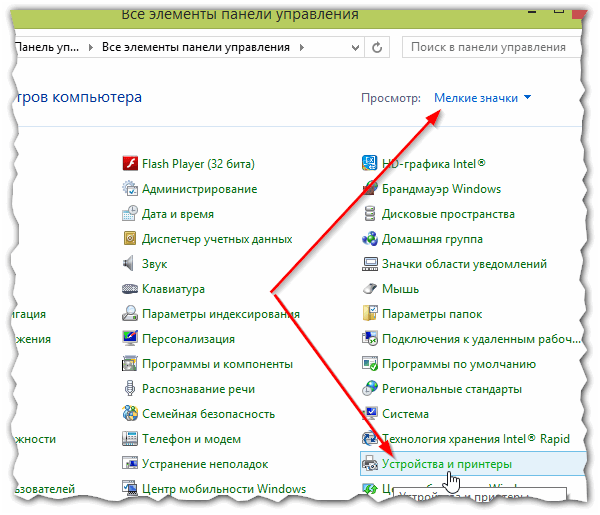
Task: Open the Звук speaker icon
Action: [x=129, y=264]
